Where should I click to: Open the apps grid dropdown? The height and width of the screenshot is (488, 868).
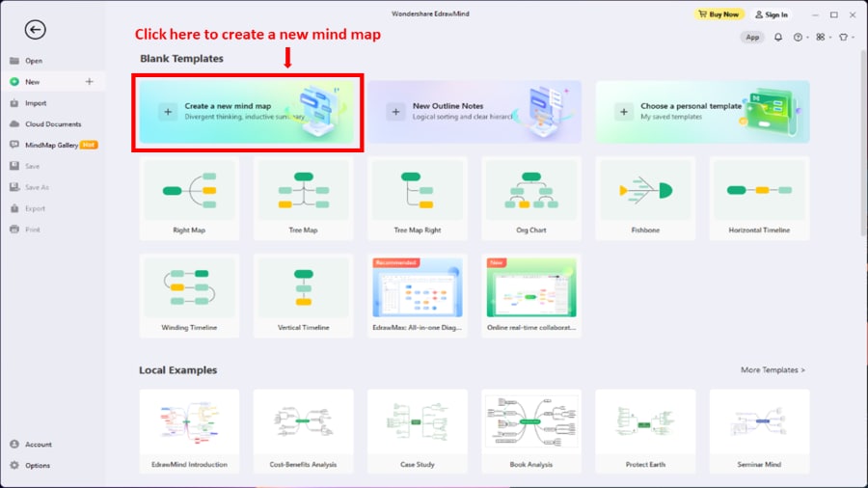coord(824,37)
